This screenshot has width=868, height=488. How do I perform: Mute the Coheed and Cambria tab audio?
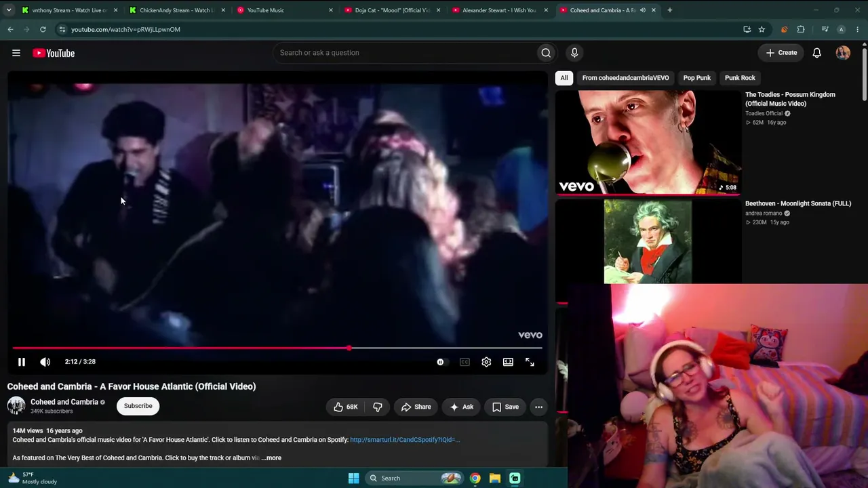click(x=642, y=10)
